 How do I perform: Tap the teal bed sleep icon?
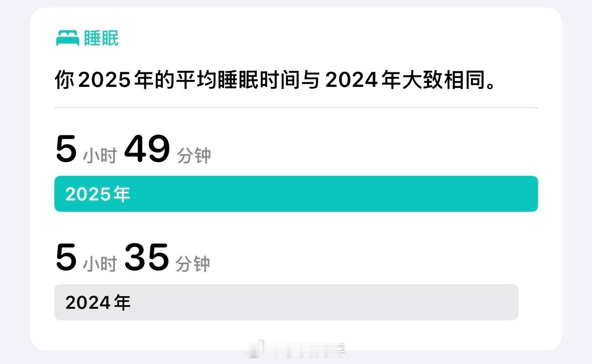pos(67,38)
